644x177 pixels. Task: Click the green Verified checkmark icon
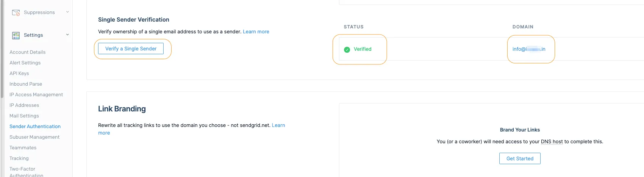[x=347, y=49]
